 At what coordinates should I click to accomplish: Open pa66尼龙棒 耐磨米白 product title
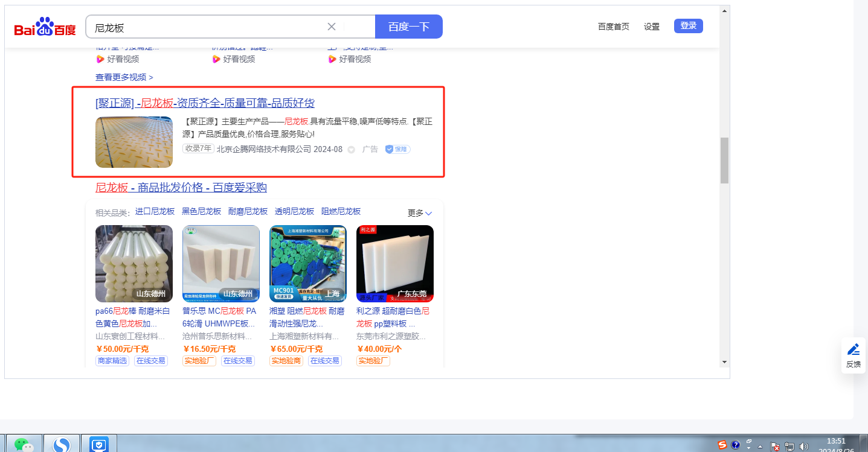click(x=133, y=317)
